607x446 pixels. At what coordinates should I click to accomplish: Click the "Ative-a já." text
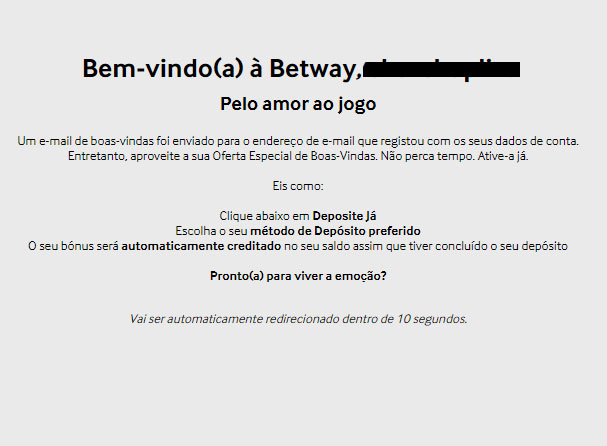point(503,156)
